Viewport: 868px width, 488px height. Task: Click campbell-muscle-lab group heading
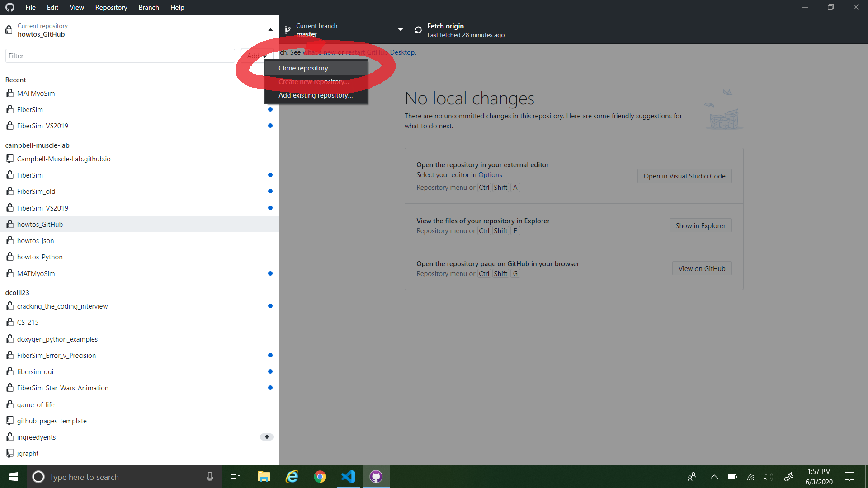(37, 145)
